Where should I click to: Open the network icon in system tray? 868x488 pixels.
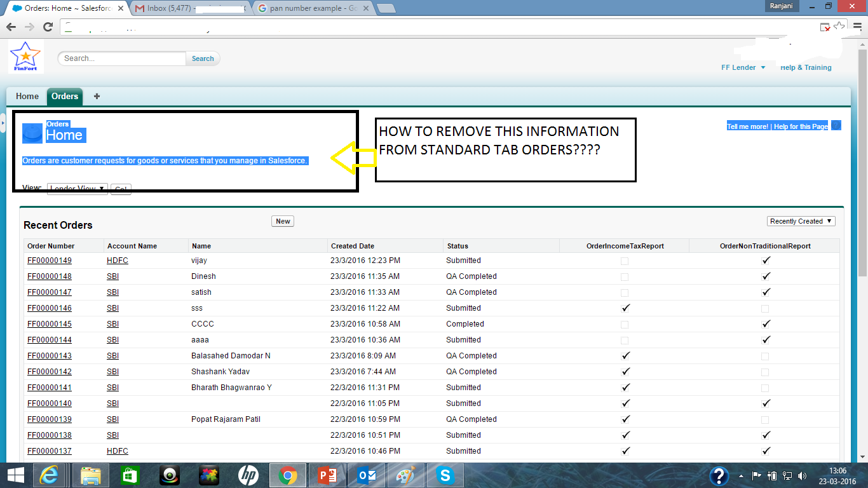point(788,475)
